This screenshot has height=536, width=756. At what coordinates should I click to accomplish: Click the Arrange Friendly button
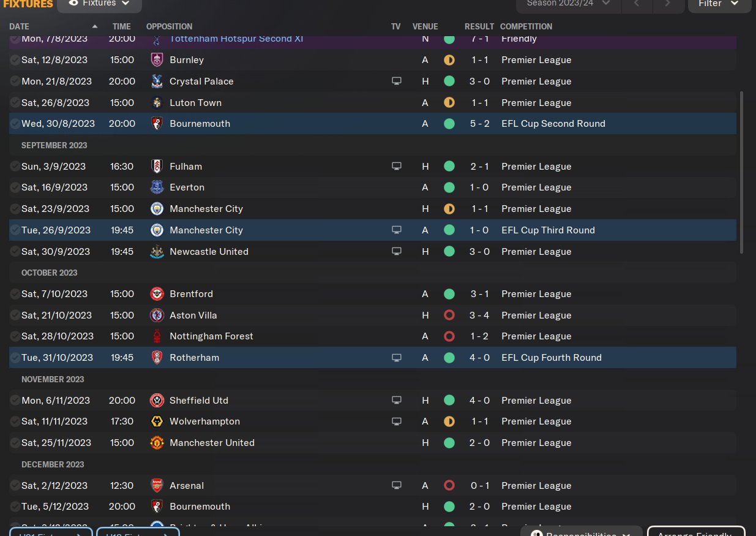point(695,531)
